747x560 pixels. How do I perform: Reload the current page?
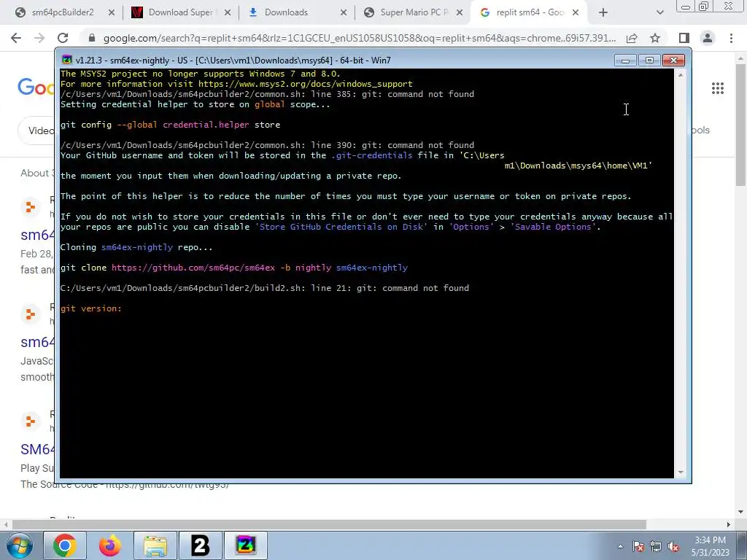point(63,38)
